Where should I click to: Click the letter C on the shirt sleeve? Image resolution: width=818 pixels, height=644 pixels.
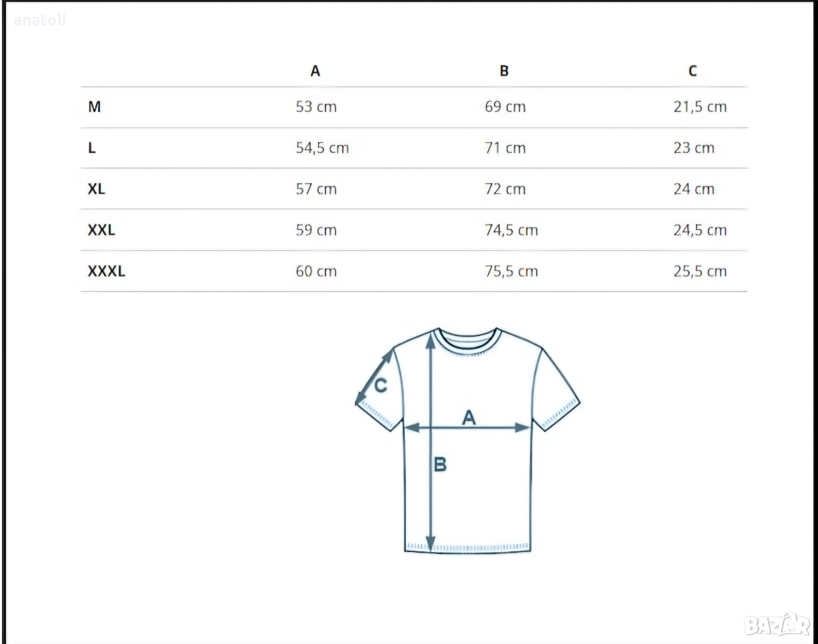click(380, 386)
